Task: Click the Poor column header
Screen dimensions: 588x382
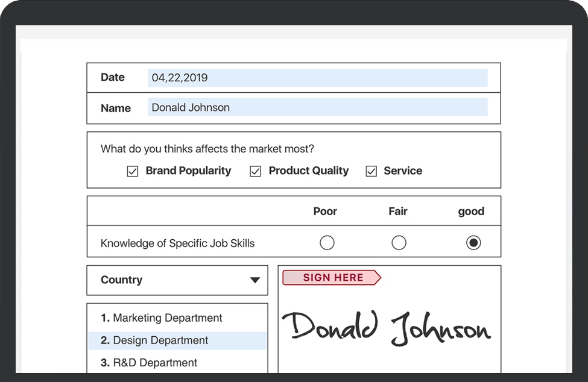Action: tap(325, 211)
